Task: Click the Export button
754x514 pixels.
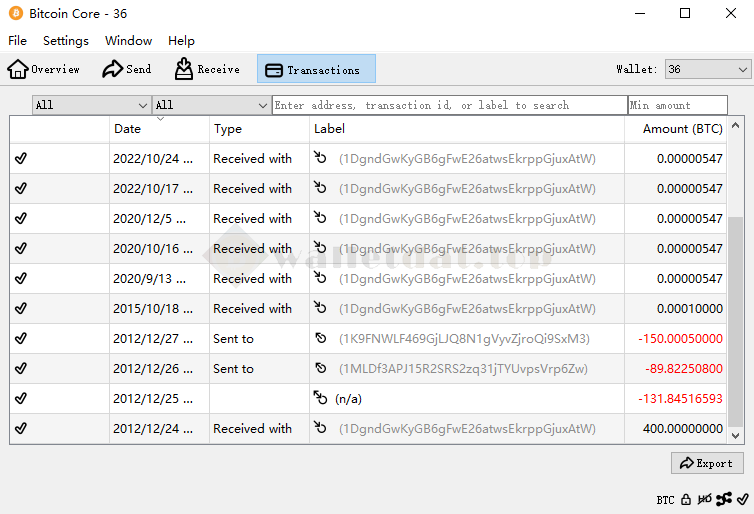Action: pos(707,463)
